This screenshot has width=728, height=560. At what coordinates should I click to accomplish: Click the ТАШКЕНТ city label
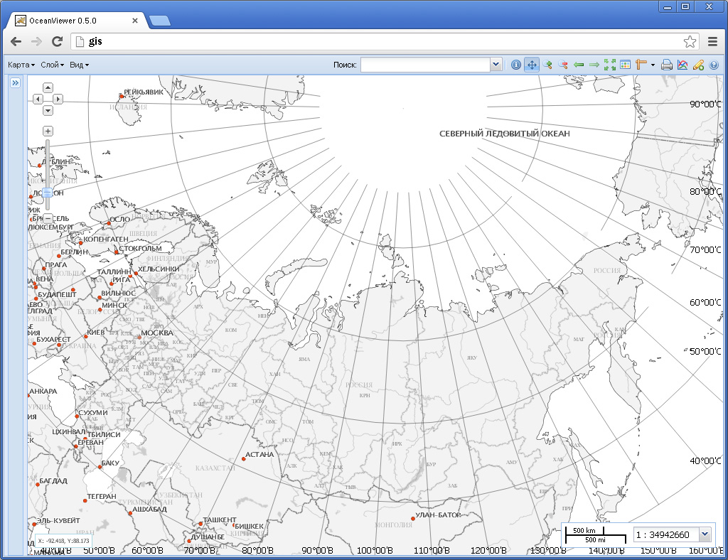coord(220,519)
